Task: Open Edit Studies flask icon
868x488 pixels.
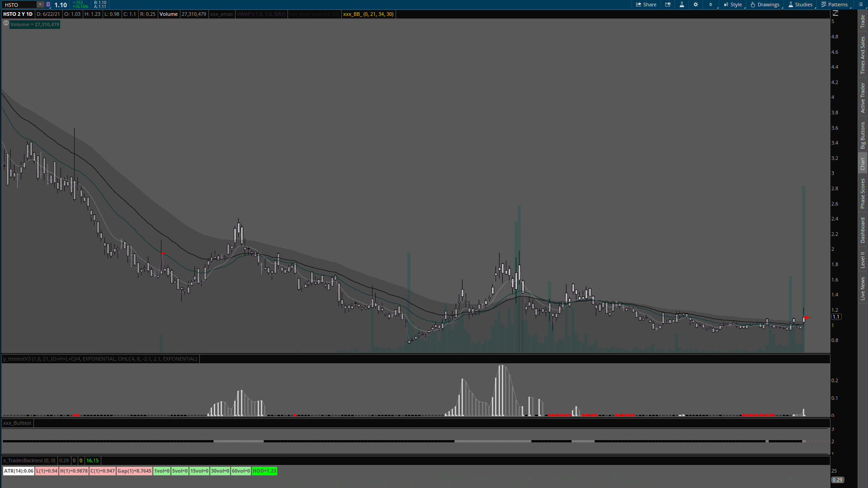Action: pyautogui.click(x=682, y=5)
